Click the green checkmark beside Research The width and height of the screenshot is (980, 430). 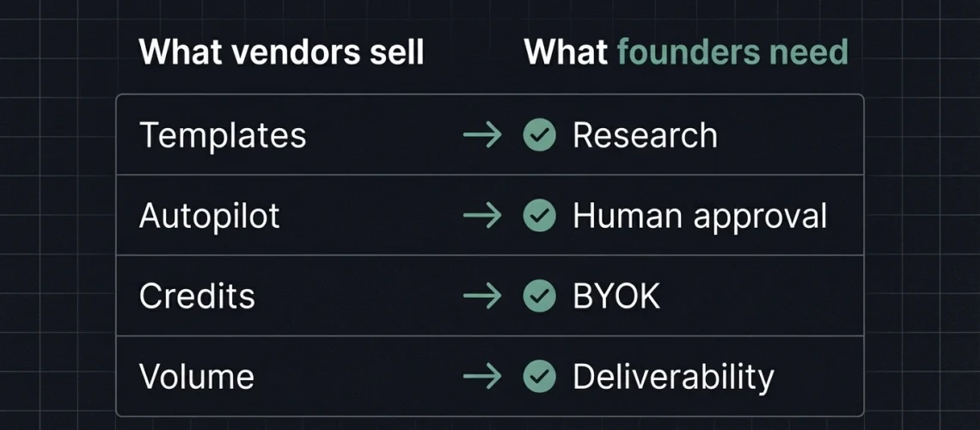tap(539, 135)
